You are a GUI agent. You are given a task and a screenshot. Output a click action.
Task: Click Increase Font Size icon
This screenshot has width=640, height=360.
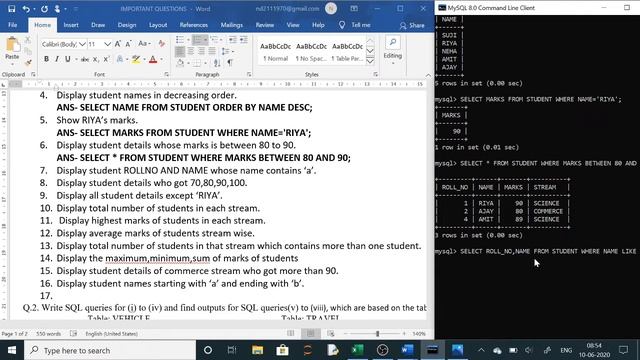[x=118, y=44]
